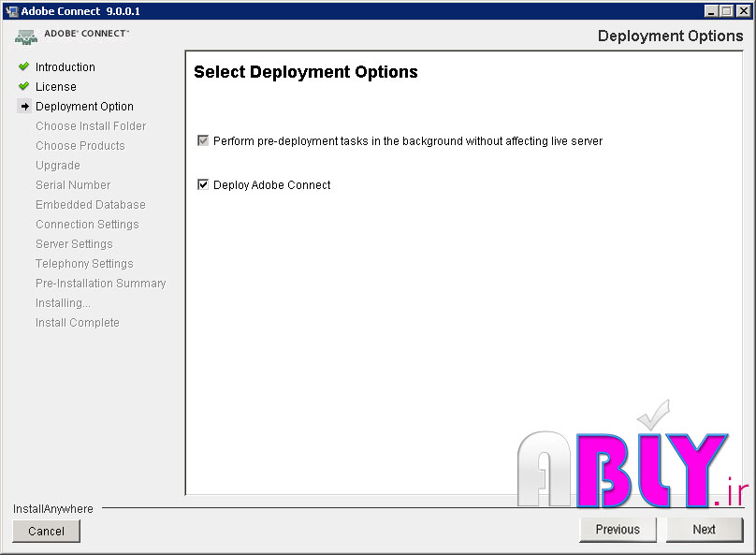Image resolution: width=756 pixels, height=555 pixels.
Task: Close the Adobe Connect installer window
Action: pyautogui.click(x=744, y=11)
